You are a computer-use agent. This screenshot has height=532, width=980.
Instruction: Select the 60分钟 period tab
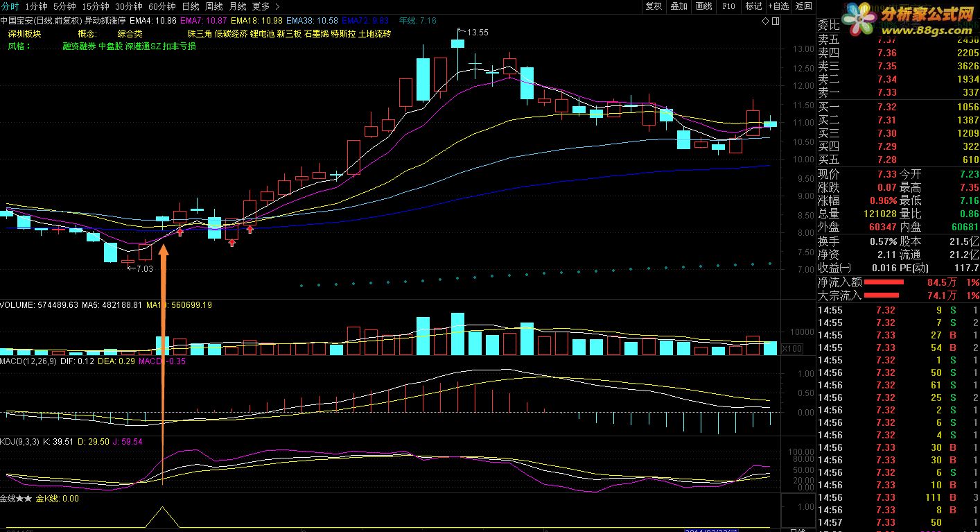pos(162,6)
